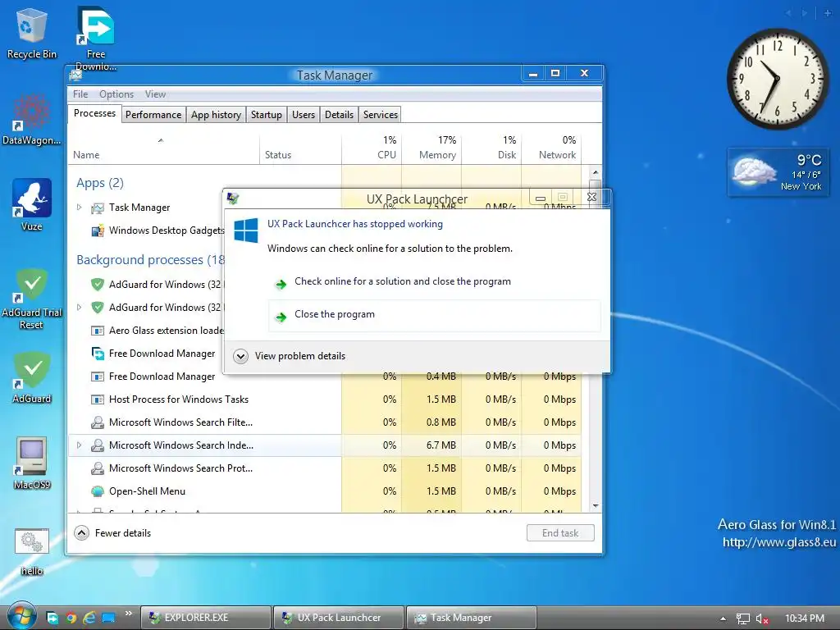Select the MacOS9 desktop shortcut
840x630 pixels.
(32, 463)
